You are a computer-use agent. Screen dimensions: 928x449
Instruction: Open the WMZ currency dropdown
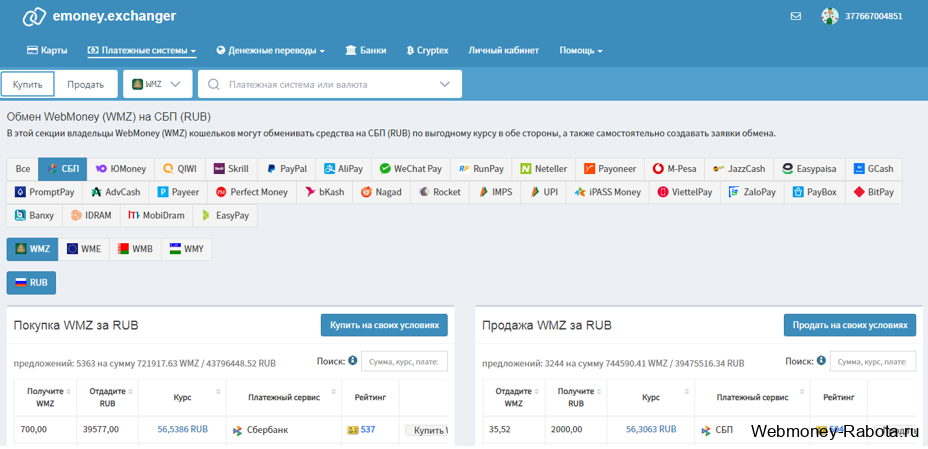(157, 84)
